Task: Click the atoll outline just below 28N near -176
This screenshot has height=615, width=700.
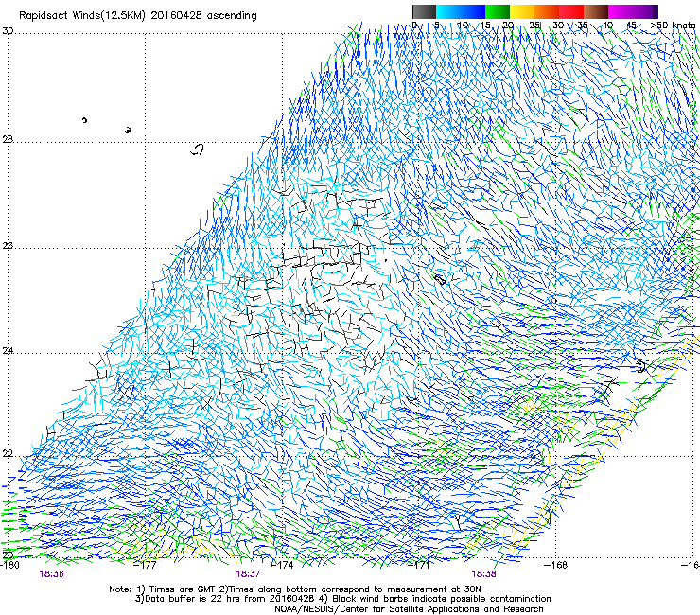Action: click(x=197, y=149)
